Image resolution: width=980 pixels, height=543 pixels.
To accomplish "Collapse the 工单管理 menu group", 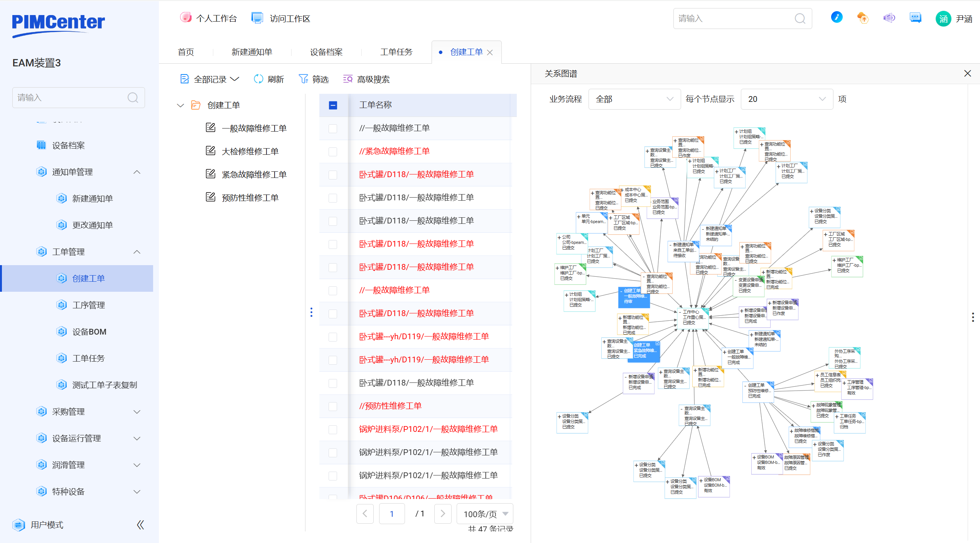I will point(137,252).
